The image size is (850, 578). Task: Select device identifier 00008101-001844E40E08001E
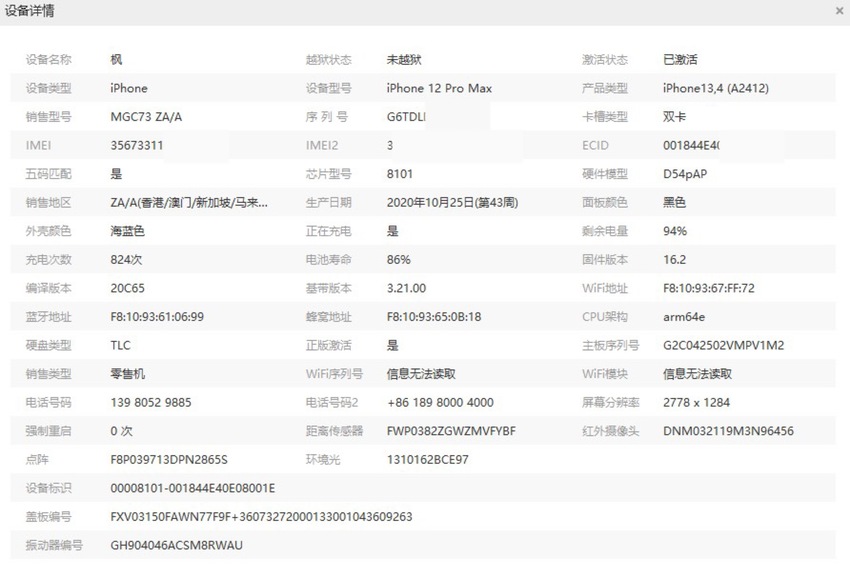tap(192, 489)
